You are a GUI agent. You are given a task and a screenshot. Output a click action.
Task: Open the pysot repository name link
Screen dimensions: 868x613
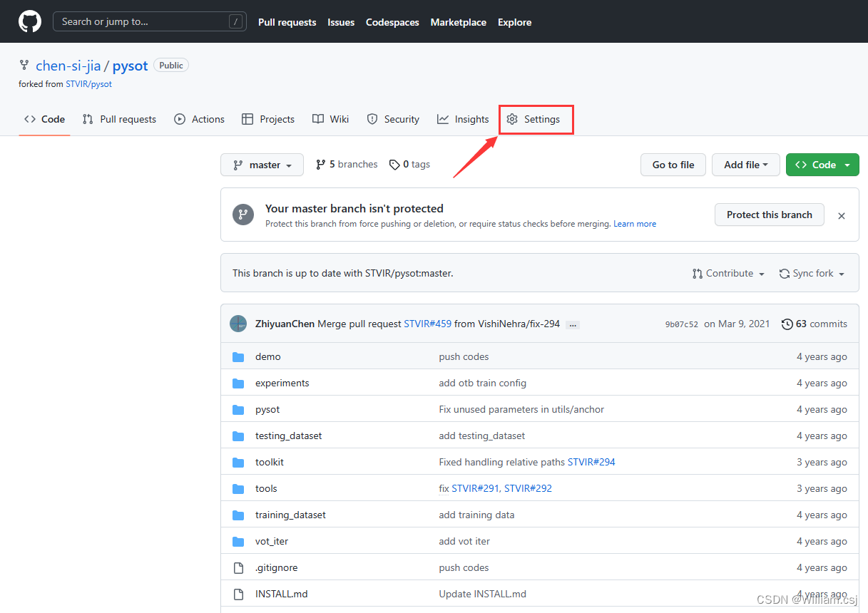point(130,66)
